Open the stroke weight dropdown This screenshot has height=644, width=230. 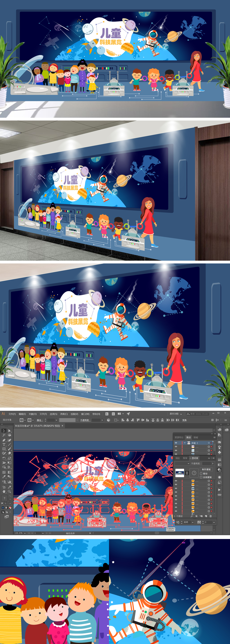pyautogui.click(x=56, y=420)
